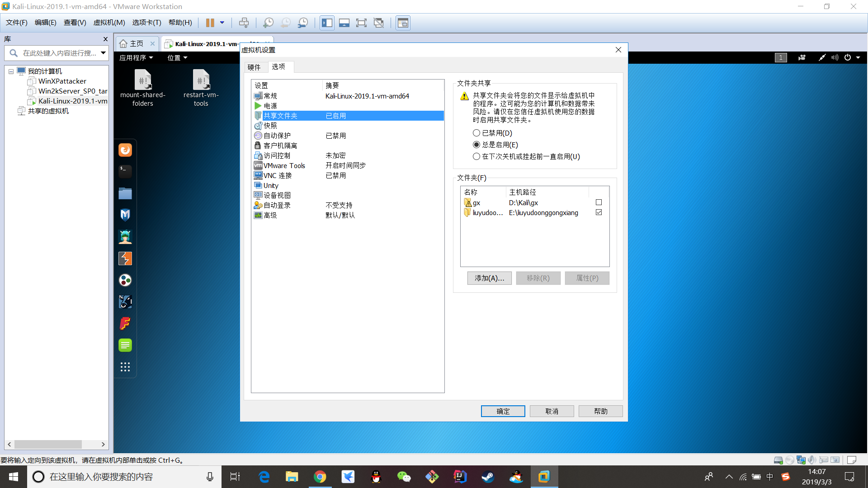
Task: Open the Files folder icon in Kali dock
Action: point(125,193)
